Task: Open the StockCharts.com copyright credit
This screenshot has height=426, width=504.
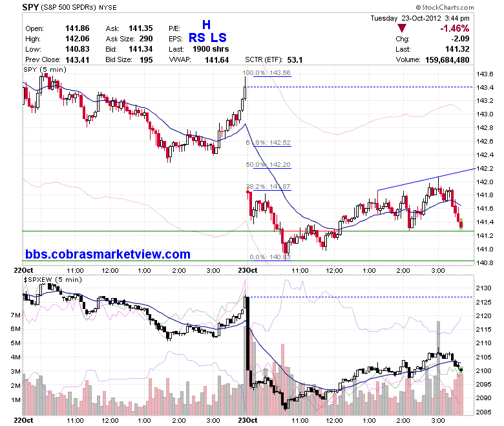Action: (445, 7)
